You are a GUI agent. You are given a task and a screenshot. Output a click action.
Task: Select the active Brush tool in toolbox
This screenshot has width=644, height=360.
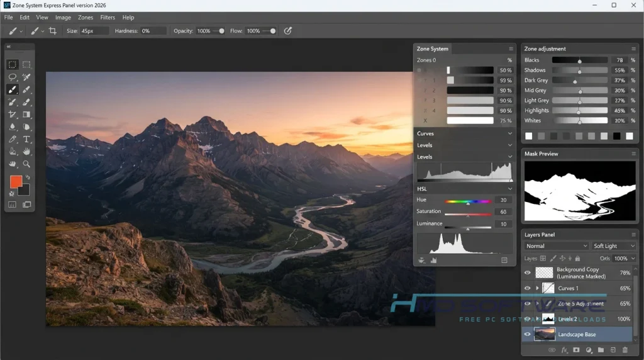[13, 89]
